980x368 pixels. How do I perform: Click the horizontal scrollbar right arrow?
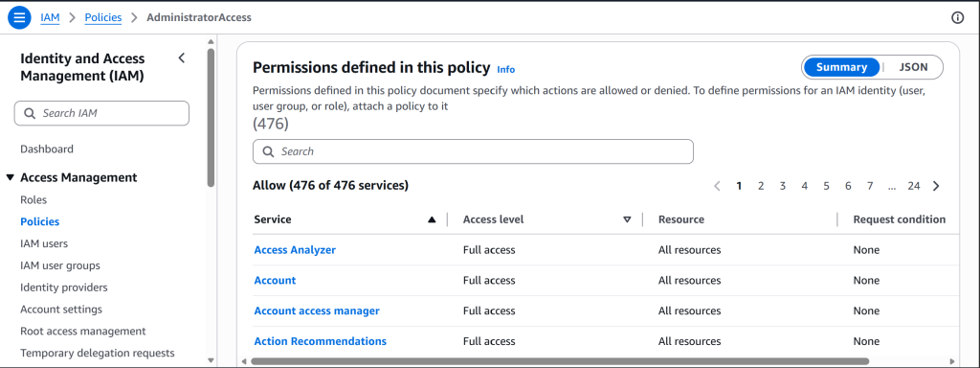(952, 361)
